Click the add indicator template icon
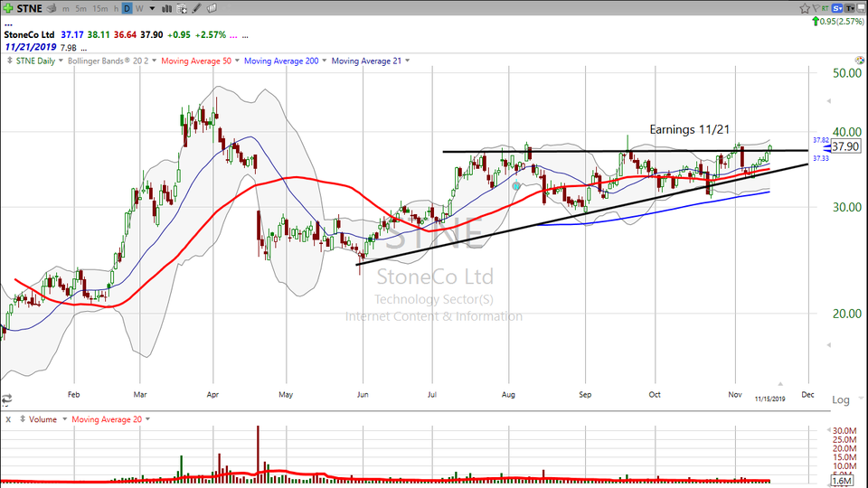The height and width of the screenshot is (488, 868). coord(182,8)
